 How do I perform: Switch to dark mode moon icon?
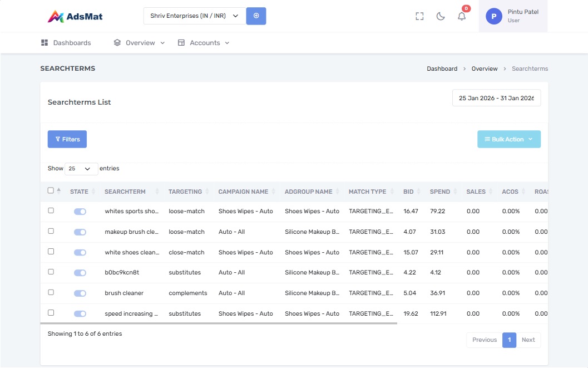pos(441,16)
